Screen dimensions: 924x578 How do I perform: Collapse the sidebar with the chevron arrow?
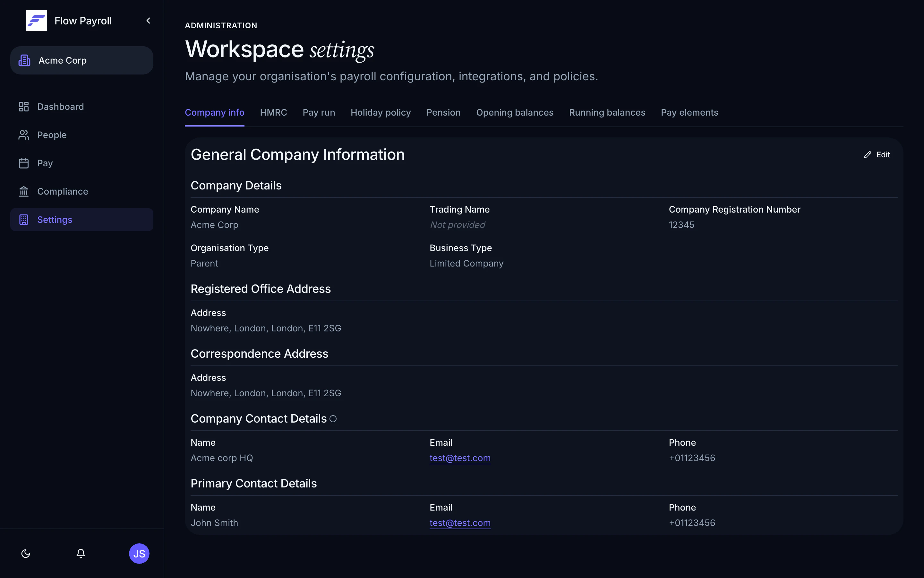(x=148, y=21)
